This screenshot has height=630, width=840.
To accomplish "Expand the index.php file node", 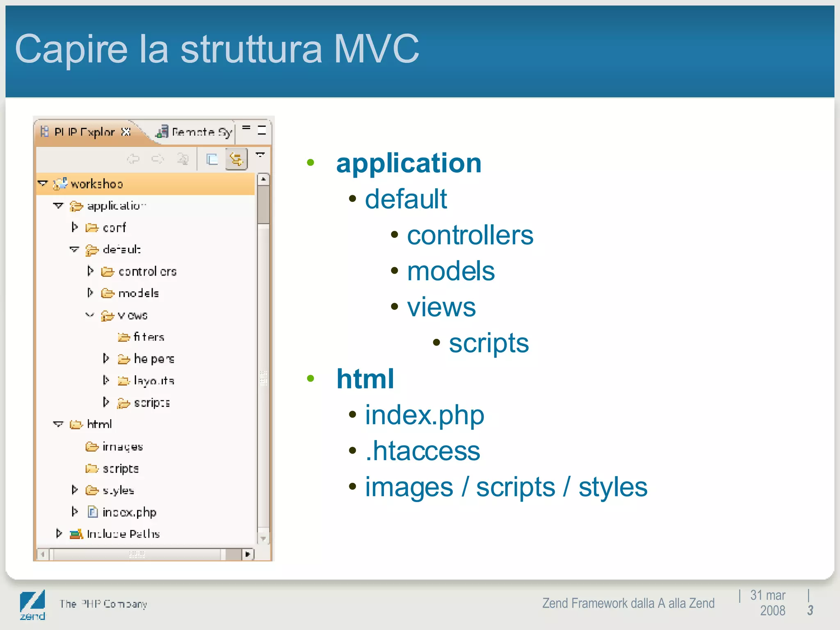I will pyautogui.click(x=75, y=511).
